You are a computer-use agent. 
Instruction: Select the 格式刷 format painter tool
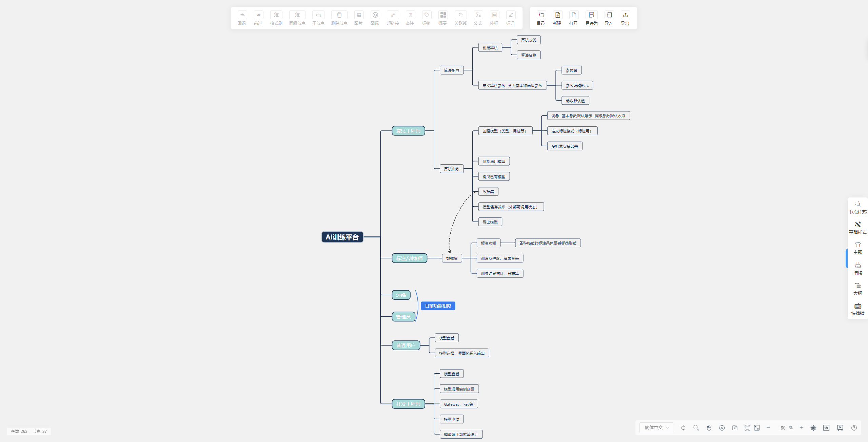click(x=276, y=15)
